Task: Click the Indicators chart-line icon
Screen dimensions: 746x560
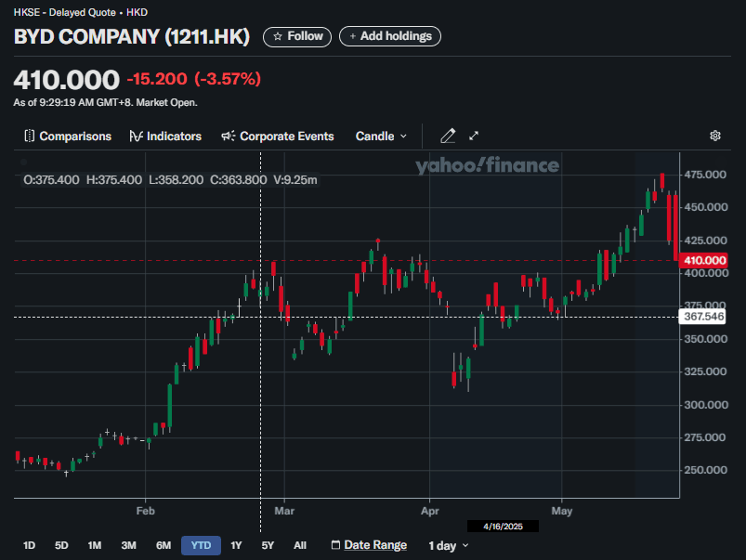Action: pyautogui.click(x=136, y=137)
